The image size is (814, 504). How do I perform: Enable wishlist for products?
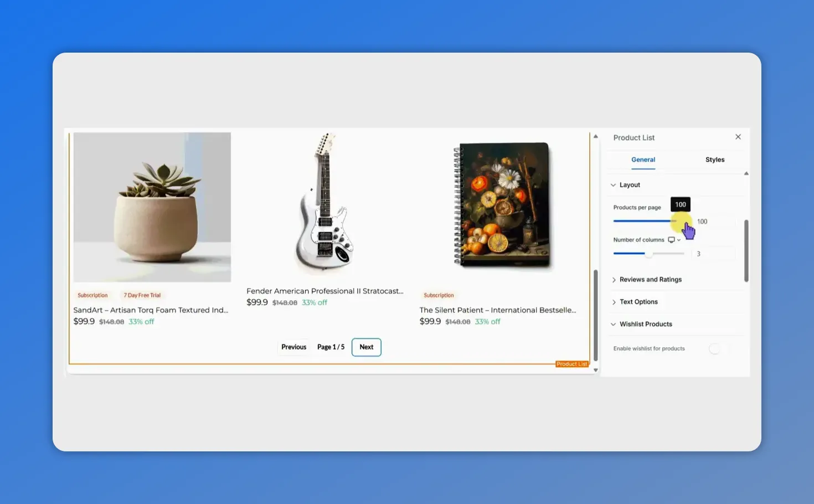715,348
